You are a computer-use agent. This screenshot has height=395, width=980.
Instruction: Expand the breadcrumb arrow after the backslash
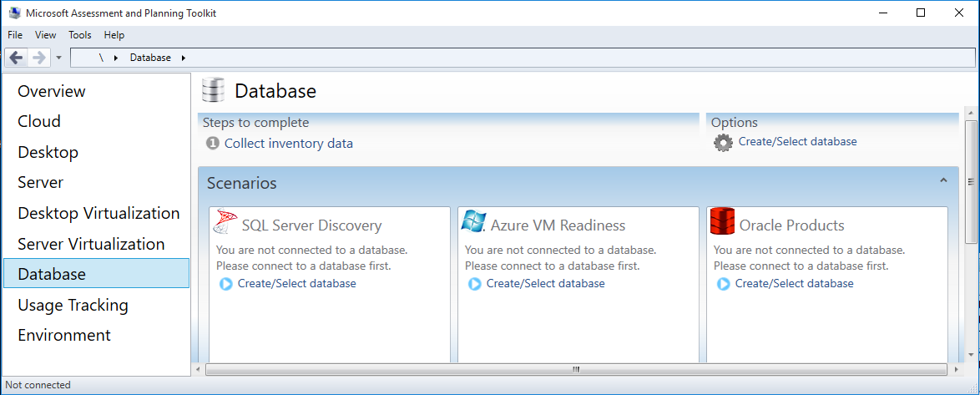pos(116,58)
